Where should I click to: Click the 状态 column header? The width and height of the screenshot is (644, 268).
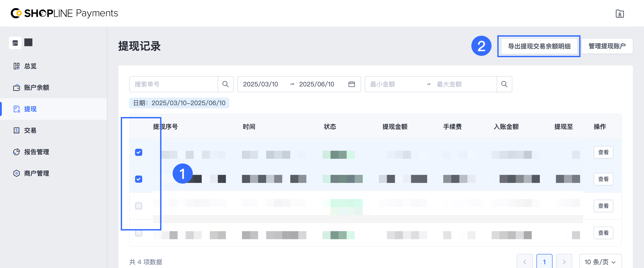330,127
